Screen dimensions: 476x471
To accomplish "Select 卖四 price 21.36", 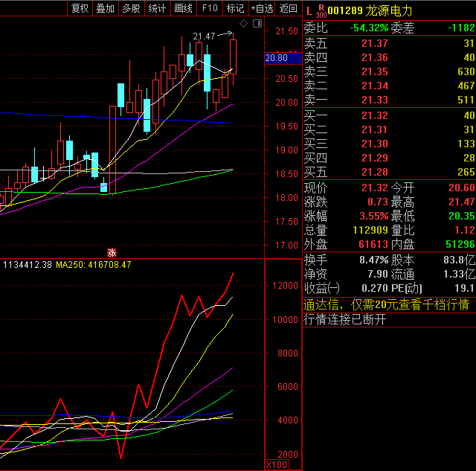I will pos(375,57).
